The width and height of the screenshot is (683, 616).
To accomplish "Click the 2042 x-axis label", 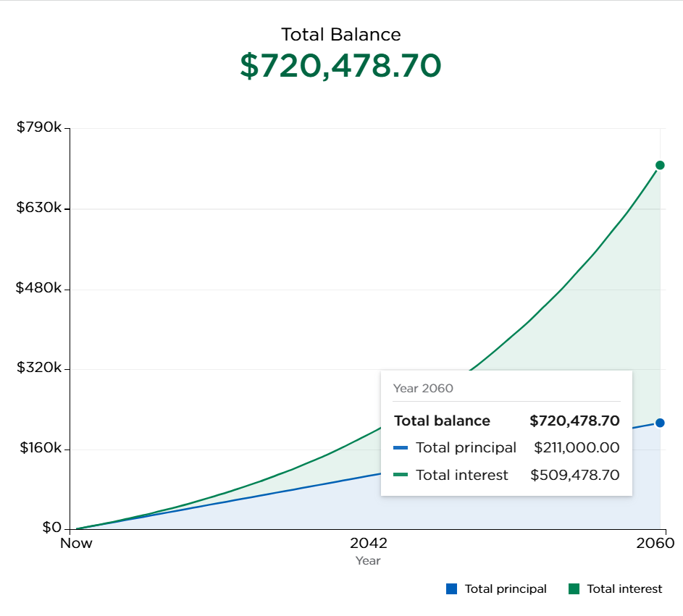I will (x=368, y=543).
